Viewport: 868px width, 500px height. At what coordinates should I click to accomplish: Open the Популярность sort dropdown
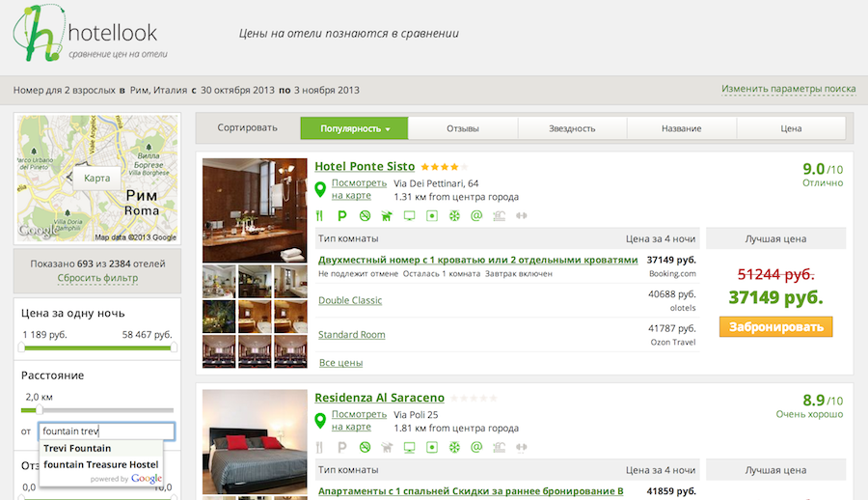click(354, 128)
